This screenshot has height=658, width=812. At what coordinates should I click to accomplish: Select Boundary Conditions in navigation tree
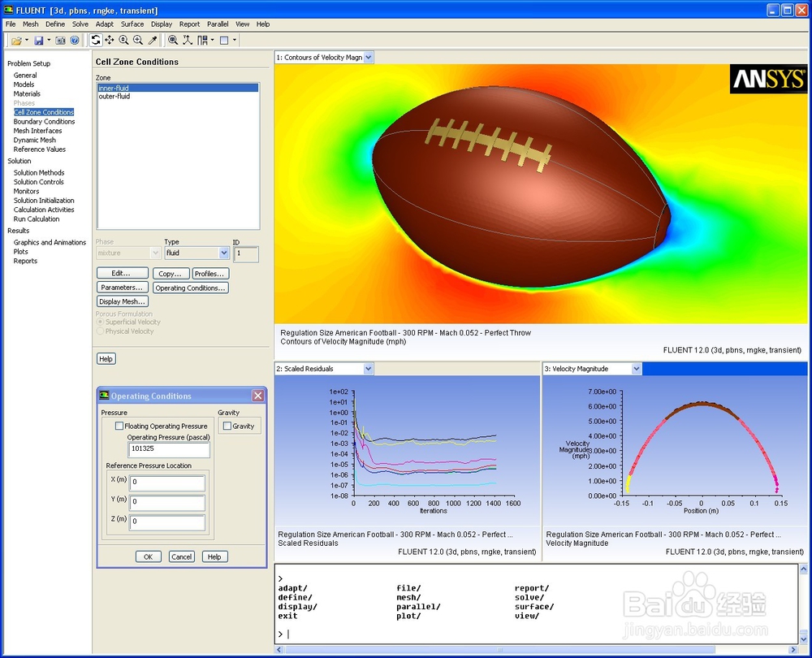point(44,121)
